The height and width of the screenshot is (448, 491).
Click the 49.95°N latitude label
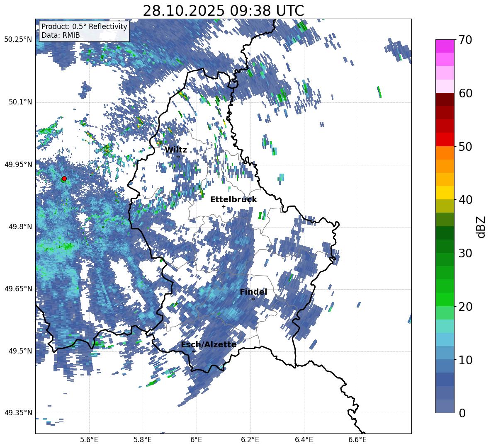[x=18, y=165]
